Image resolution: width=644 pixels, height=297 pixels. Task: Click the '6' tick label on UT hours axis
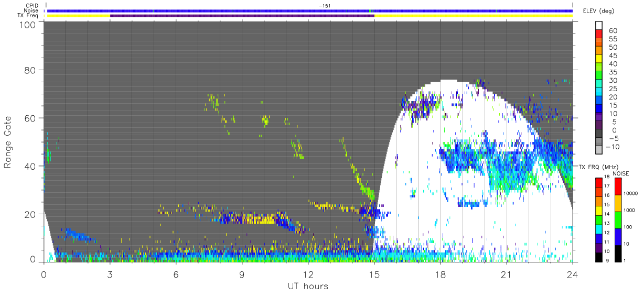[x=176, y=274]
